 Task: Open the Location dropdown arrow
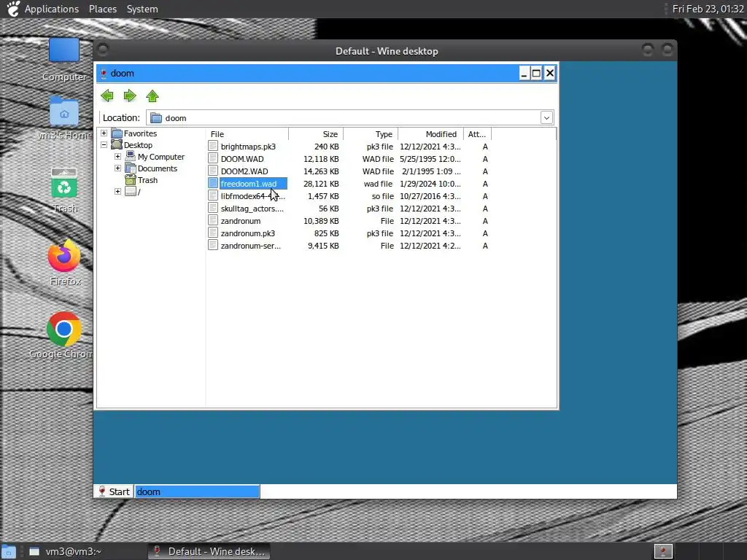click(x=546, y=117)
